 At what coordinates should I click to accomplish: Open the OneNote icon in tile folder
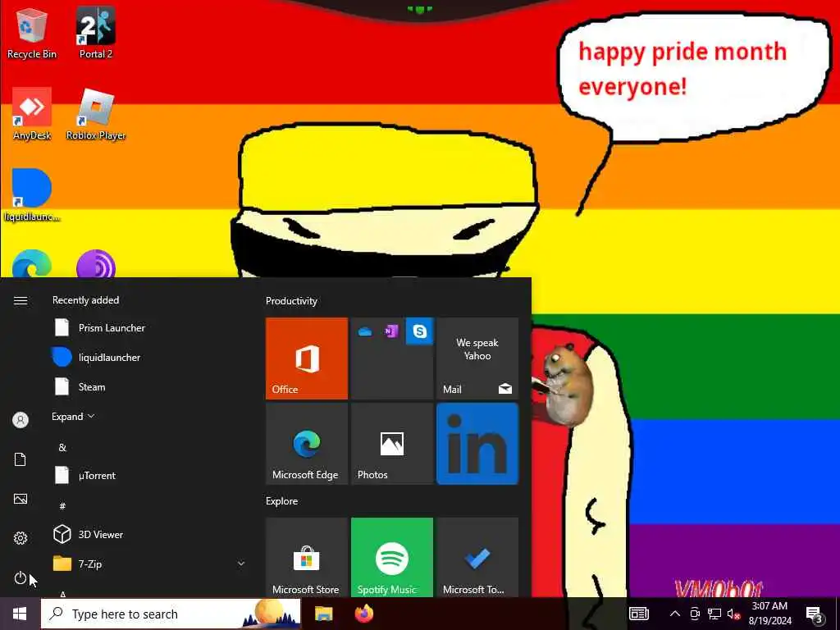(391, 331)
